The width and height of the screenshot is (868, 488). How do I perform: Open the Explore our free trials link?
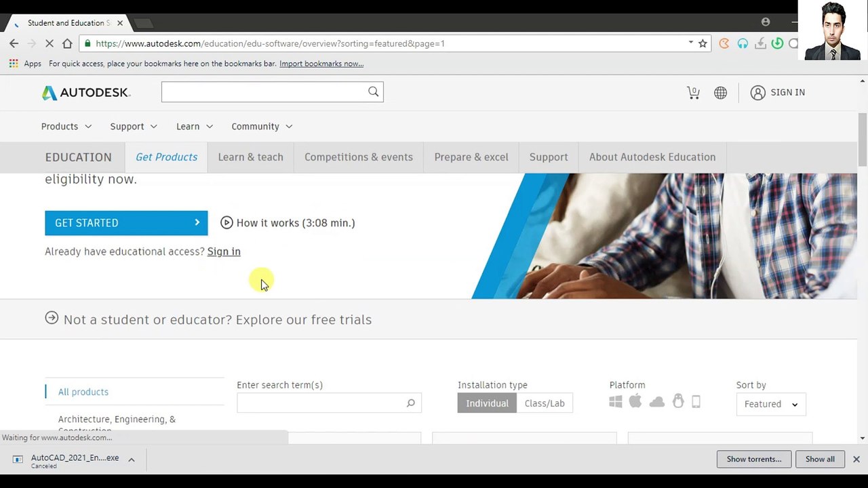pyautogui.click(x=304, y=320)
